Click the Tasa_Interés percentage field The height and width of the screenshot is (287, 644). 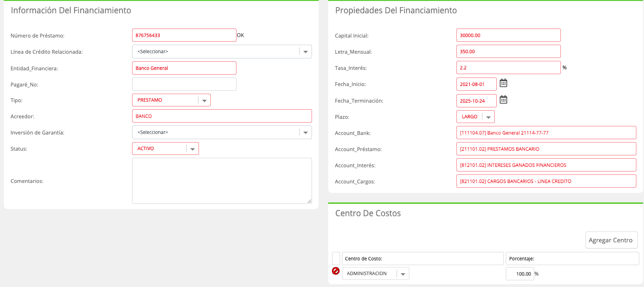pos(509,67)
